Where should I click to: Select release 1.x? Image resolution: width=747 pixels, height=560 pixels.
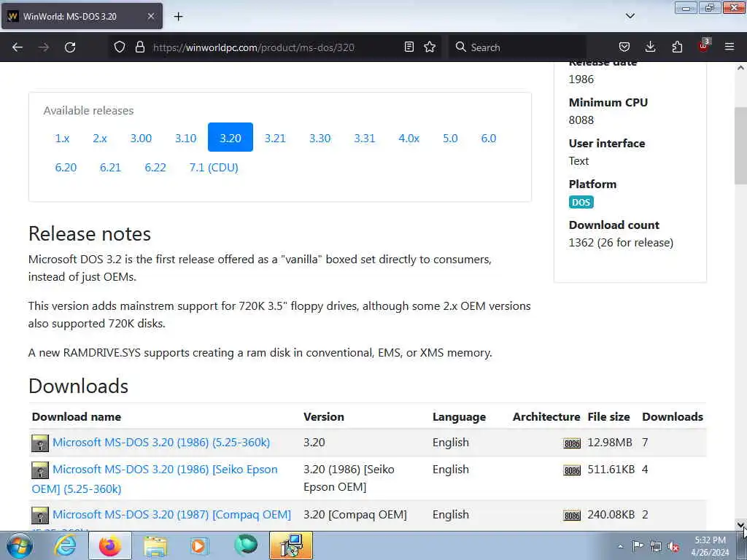(x=62, y=138)
